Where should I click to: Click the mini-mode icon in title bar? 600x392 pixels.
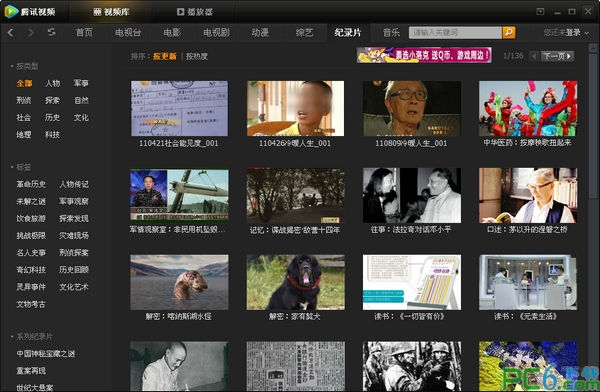(x=540, y=11)
